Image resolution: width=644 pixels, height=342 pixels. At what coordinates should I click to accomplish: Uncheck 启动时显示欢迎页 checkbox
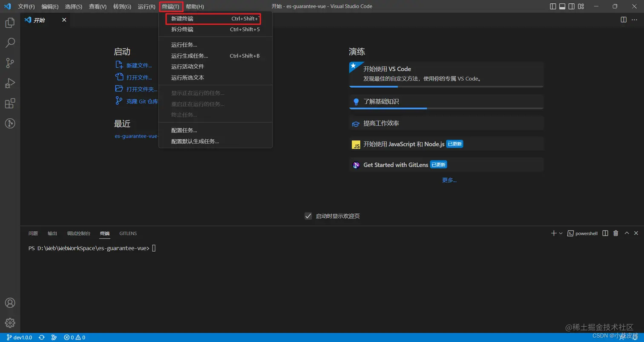tap(308, 216)
